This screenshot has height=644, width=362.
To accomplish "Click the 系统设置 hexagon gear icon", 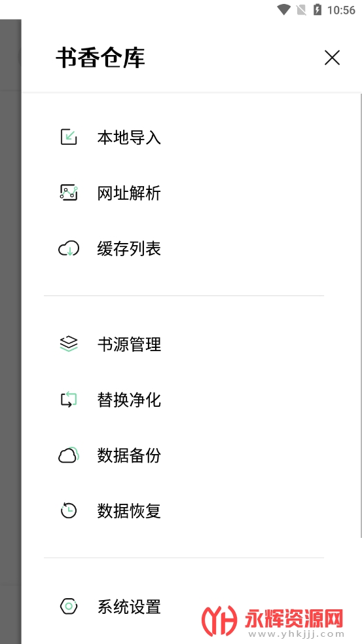I will pos(69,606).
